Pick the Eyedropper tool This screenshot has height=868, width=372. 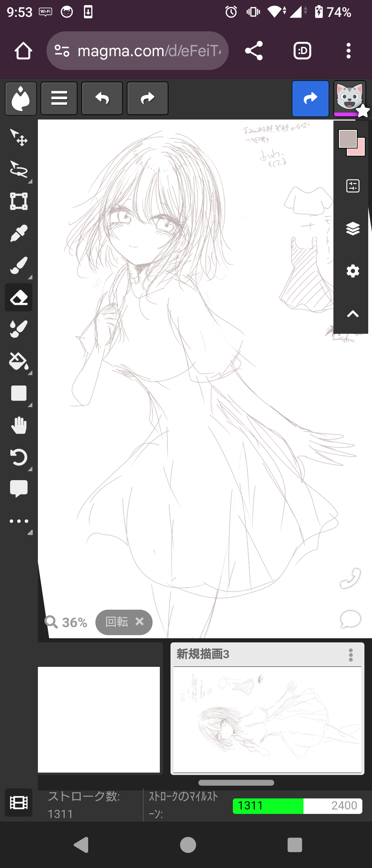tap(19, 234)
